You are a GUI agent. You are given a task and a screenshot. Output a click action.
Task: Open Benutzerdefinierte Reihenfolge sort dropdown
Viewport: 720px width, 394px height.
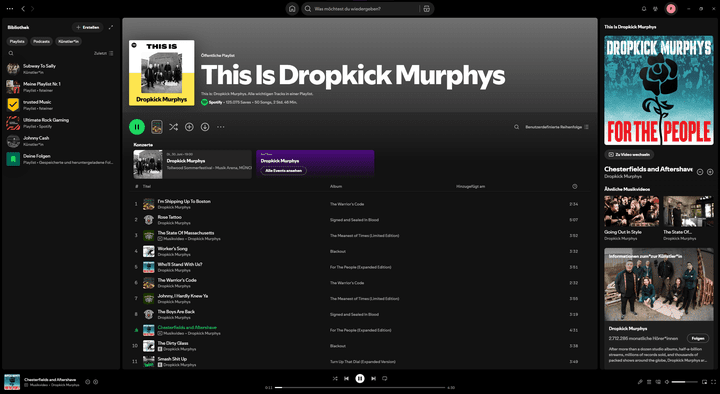pyautogui.click(x=557, y=127)
